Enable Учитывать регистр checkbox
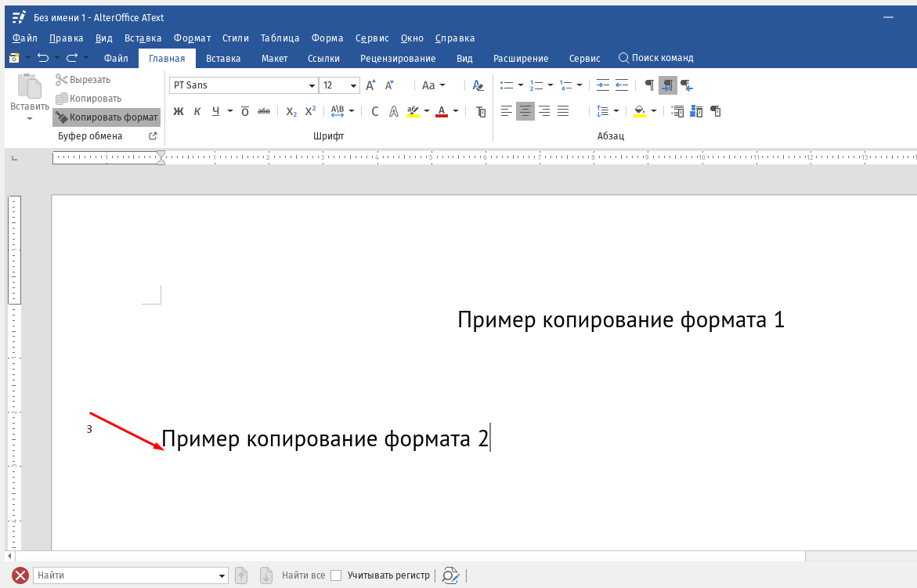Image resolution: width=917 pixels, height=588 pixels. [336, 575]
